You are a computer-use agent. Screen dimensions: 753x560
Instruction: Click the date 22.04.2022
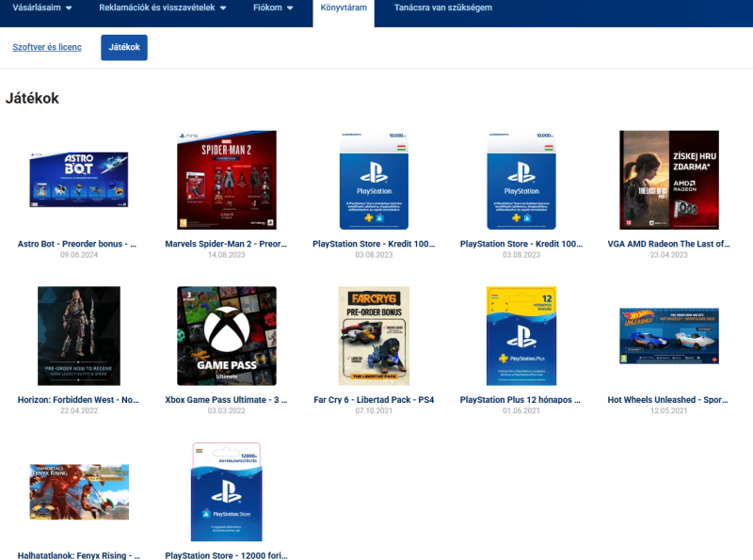[79, 410]
